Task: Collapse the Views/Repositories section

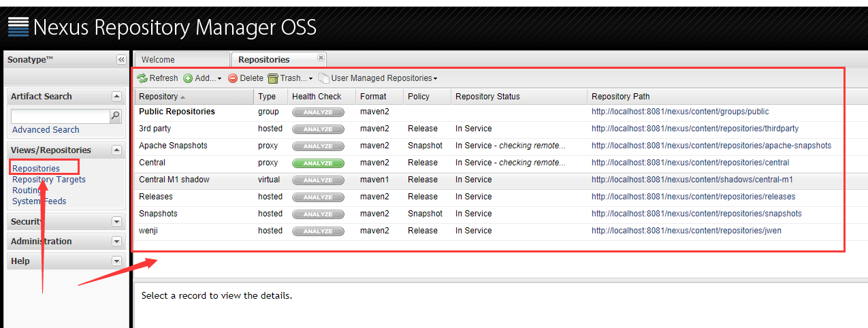Action: pyautogui.click(x=116, y=150)
